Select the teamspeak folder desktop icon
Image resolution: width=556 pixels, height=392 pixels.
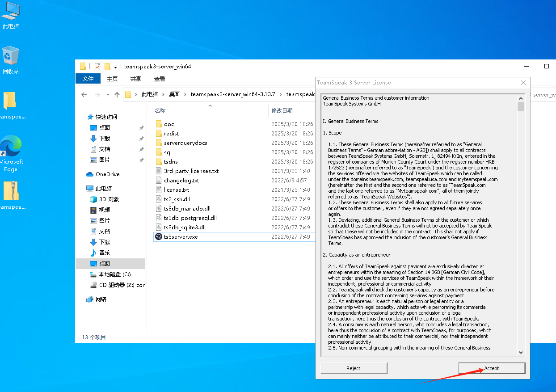coord(11,105)
